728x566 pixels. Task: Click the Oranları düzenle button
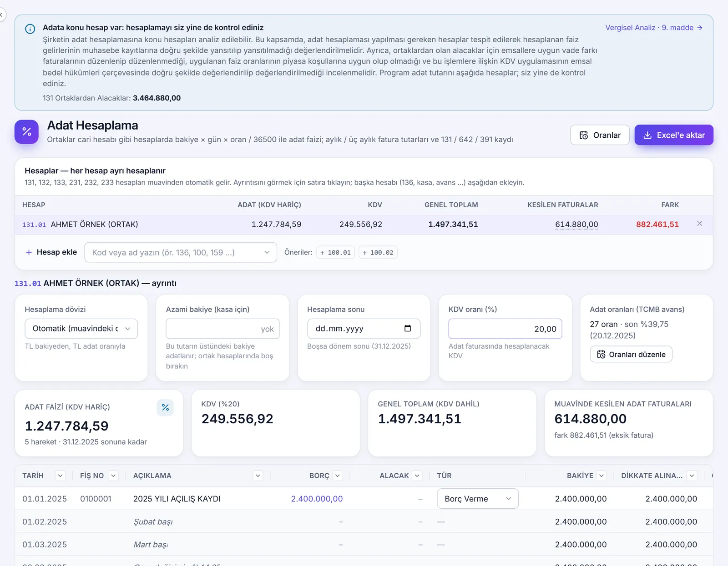(631, 354)
